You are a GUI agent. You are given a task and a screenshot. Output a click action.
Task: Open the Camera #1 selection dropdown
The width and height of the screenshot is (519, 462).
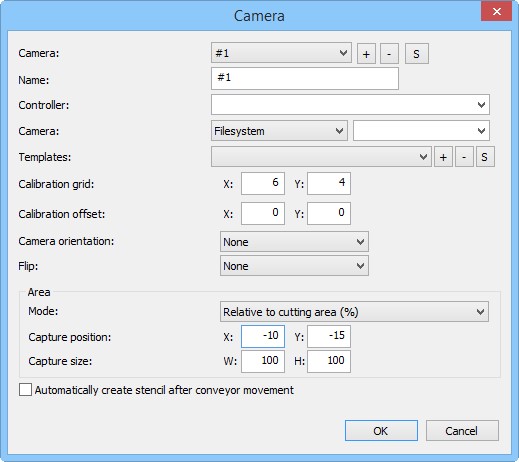(281, 53)
